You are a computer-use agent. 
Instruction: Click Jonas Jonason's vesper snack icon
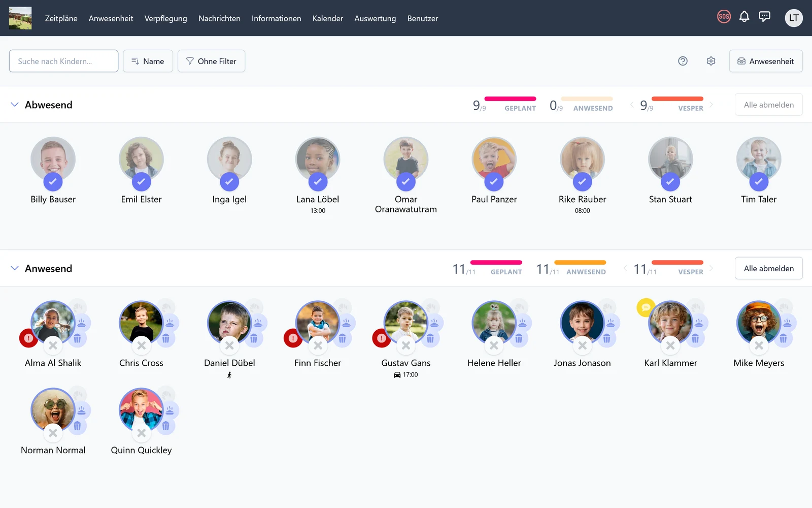(x=606, y=338)
